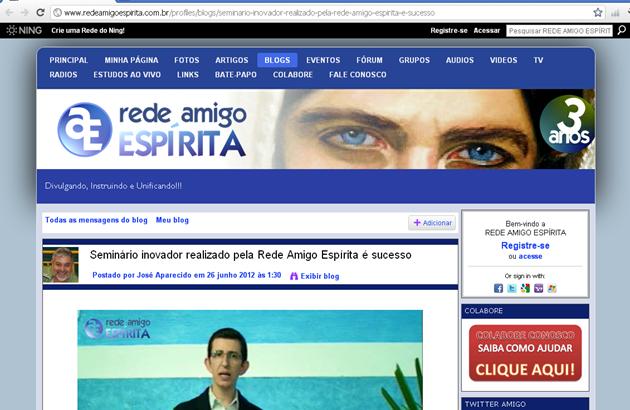Go to VIDEOS section
Viewport: 630px width, 410px height.
503,60
